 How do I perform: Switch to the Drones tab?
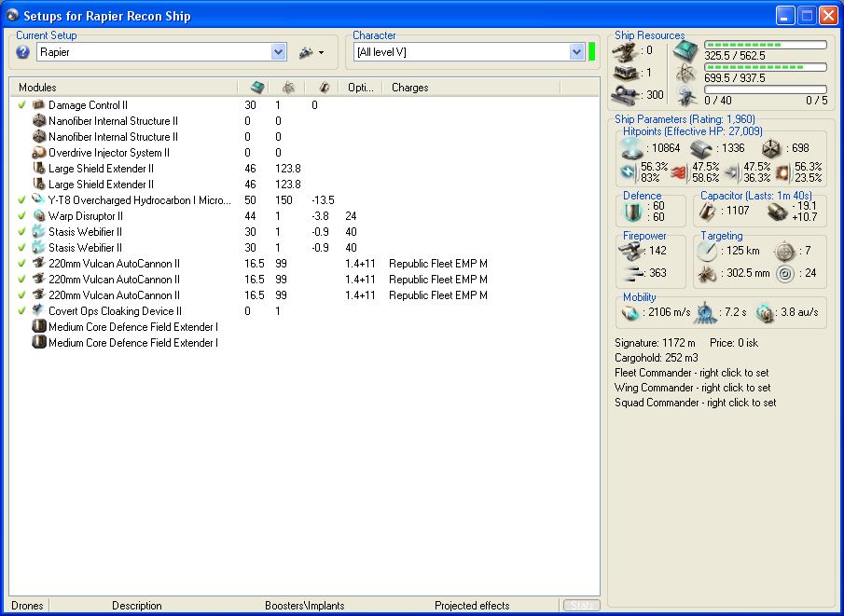coord(27,606)
